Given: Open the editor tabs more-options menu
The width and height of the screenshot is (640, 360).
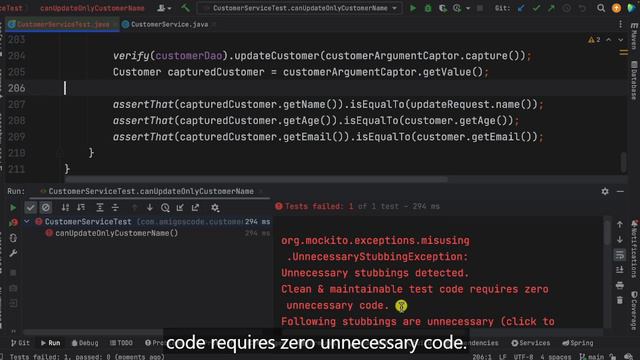Looking at the screenshot, I should pyautogui.click(x=620, y=24).
